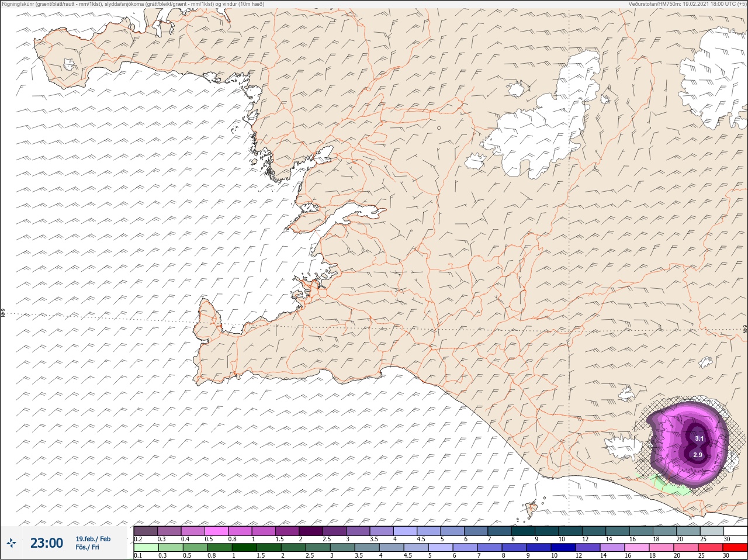Pick lower legend red swatch after 30

coord(735,548)
